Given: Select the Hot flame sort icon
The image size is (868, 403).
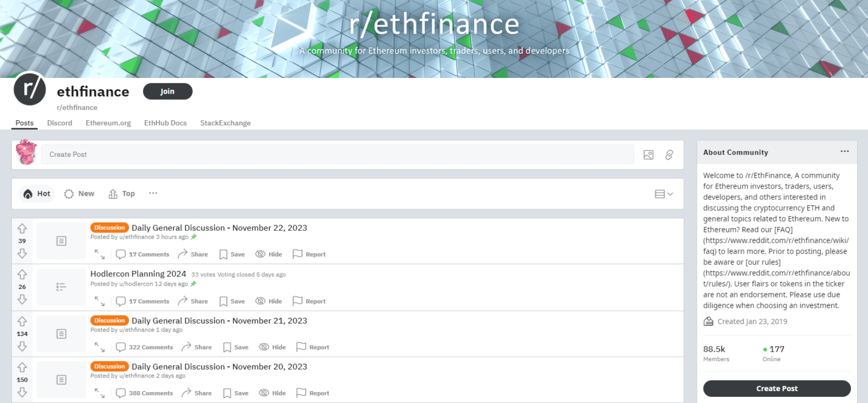Looking at the screenshot, I should click(x=28, y=194).
